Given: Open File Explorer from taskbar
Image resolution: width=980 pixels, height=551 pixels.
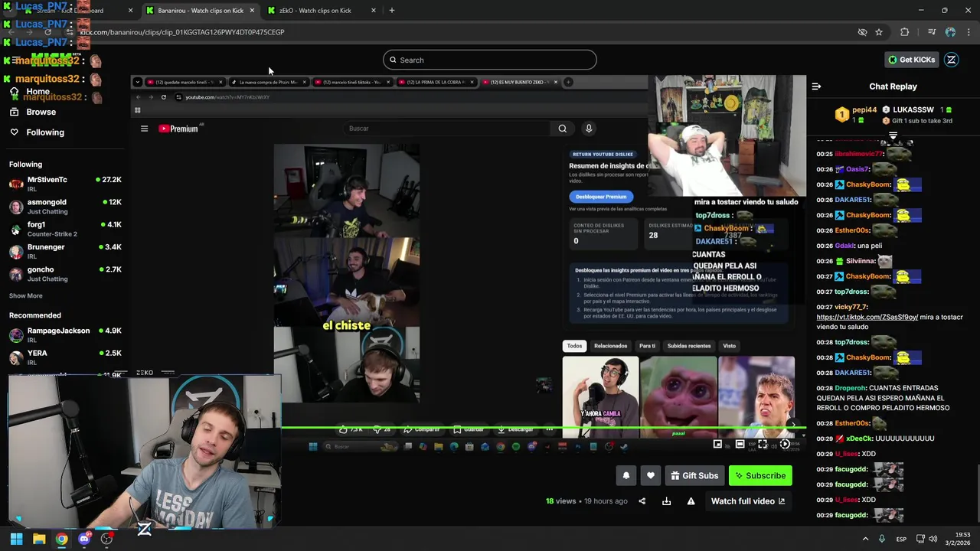Looking at the screenshot, I should click(39, 539).
